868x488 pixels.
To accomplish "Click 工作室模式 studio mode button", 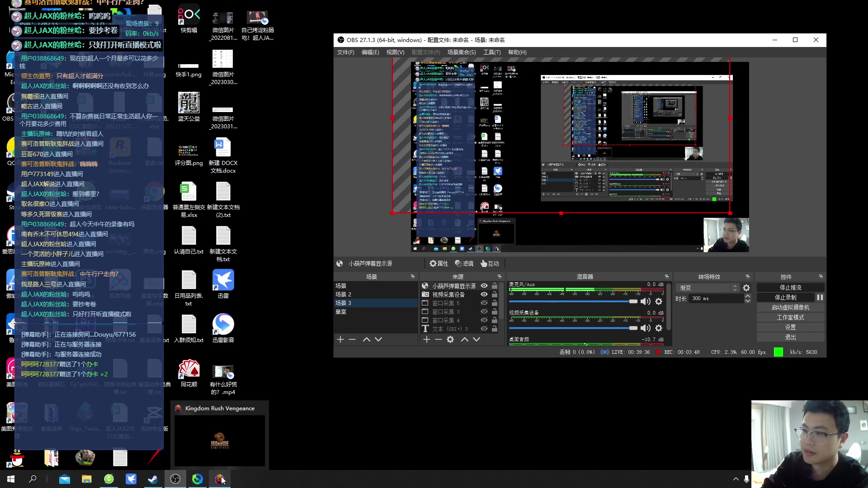I will point(790,317).
